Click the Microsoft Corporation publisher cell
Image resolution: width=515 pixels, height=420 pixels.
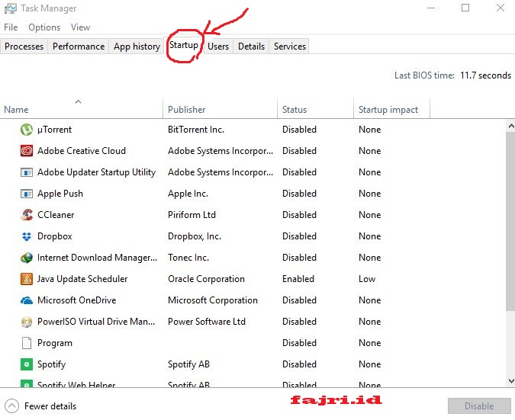click(x=213, y=300)
